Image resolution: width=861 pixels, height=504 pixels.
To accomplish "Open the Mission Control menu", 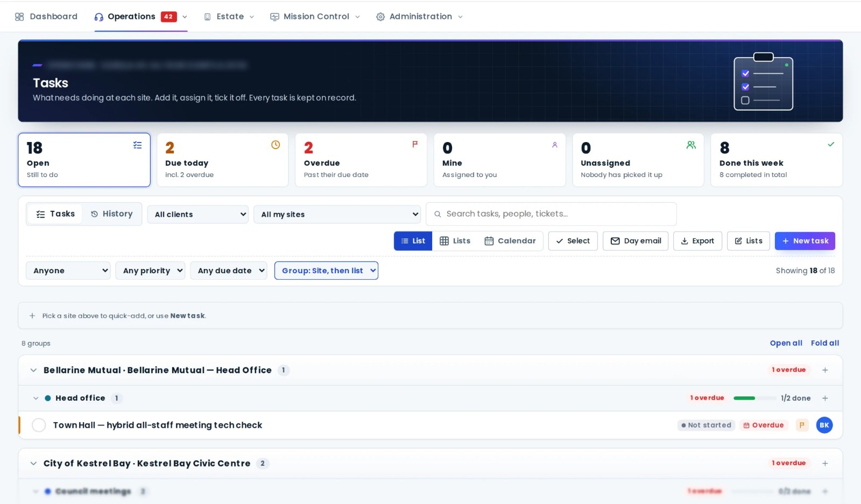I will [x=315, y=17].
